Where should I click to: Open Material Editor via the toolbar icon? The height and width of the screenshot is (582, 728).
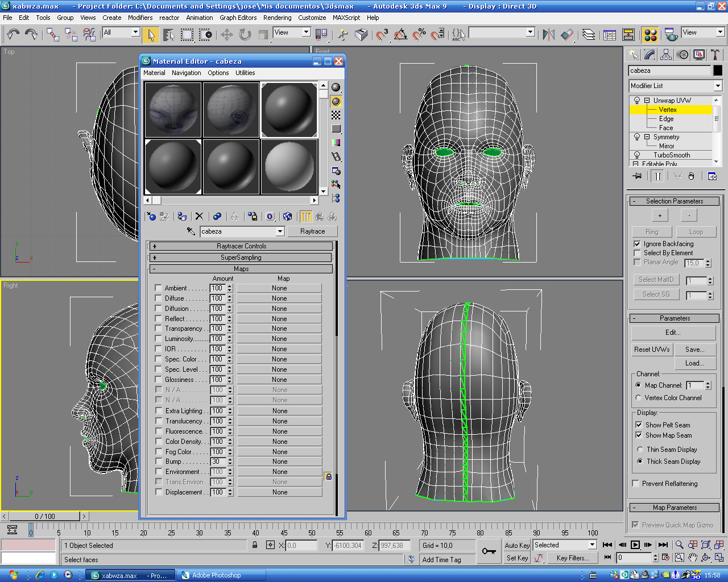pos(651,35)
